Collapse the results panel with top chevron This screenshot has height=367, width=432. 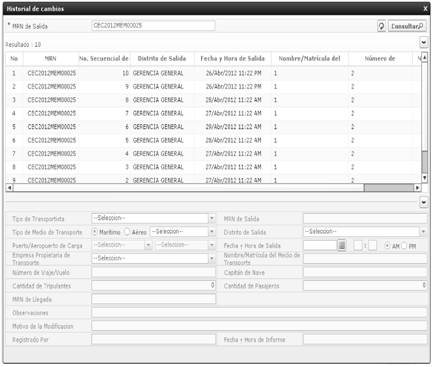point(423,43)
